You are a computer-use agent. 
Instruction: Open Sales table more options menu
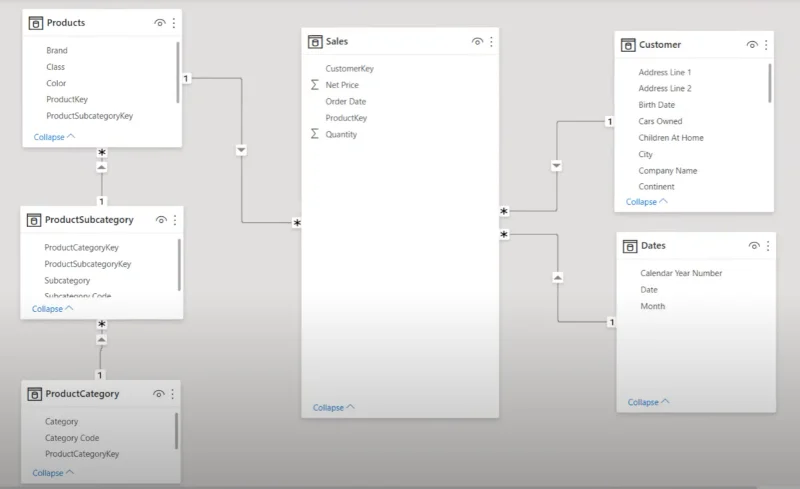(491, 41)
